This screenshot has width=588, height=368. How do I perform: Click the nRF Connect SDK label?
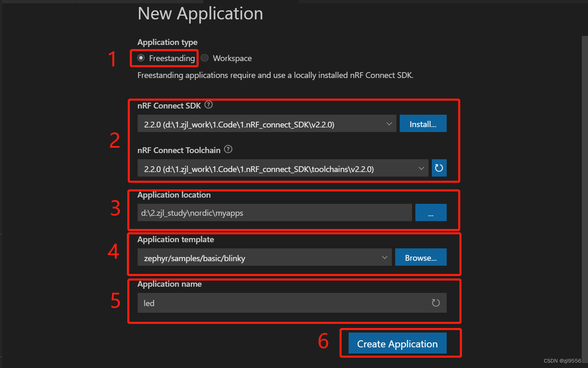click(169, 106)
